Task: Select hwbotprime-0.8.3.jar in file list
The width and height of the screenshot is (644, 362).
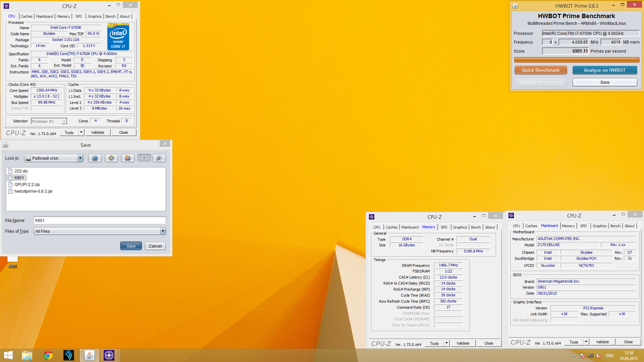Action: [30, 191]
